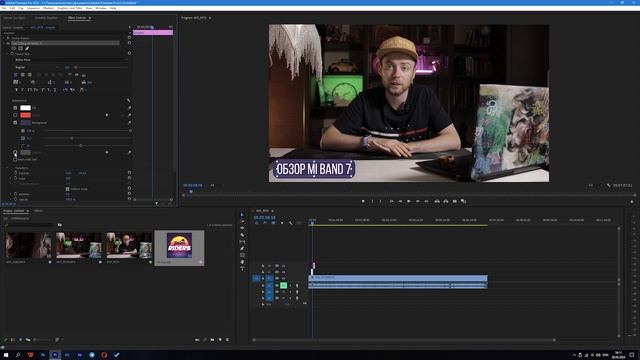Collapse the Transform section
The width and height of the screenshot is (640, 360).
point(7,168)
